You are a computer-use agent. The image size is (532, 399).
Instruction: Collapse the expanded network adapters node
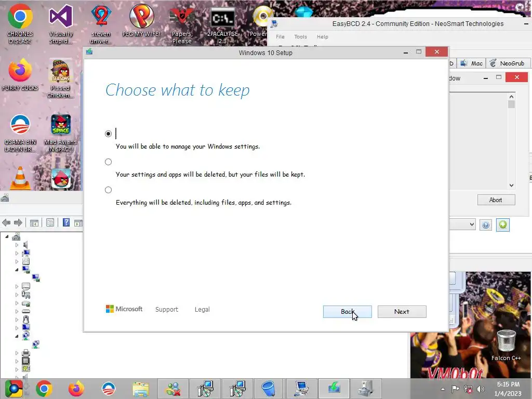click(x=17, y=336)
